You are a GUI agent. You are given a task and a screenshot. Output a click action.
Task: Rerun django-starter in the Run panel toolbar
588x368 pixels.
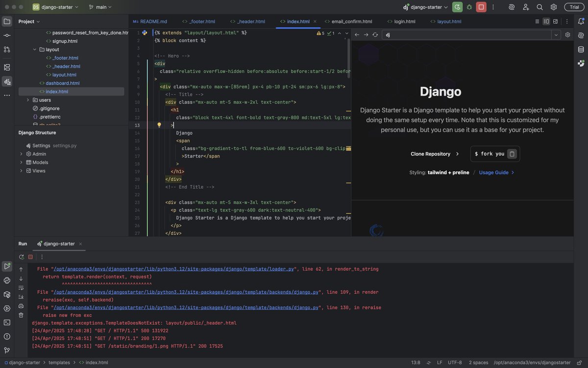pyautogui.click(x=22, y=257)
